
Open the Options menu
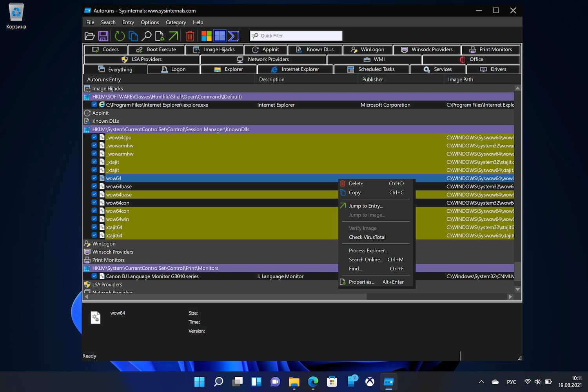click(150, 22)
